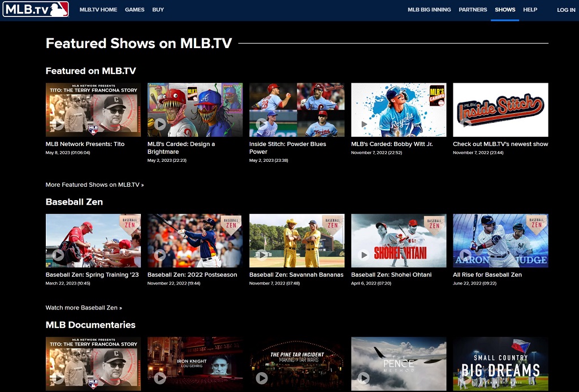Open title 'Baseball Zen: 2022 Postseason'
The image size is (579, 392).
click(192, 274)
